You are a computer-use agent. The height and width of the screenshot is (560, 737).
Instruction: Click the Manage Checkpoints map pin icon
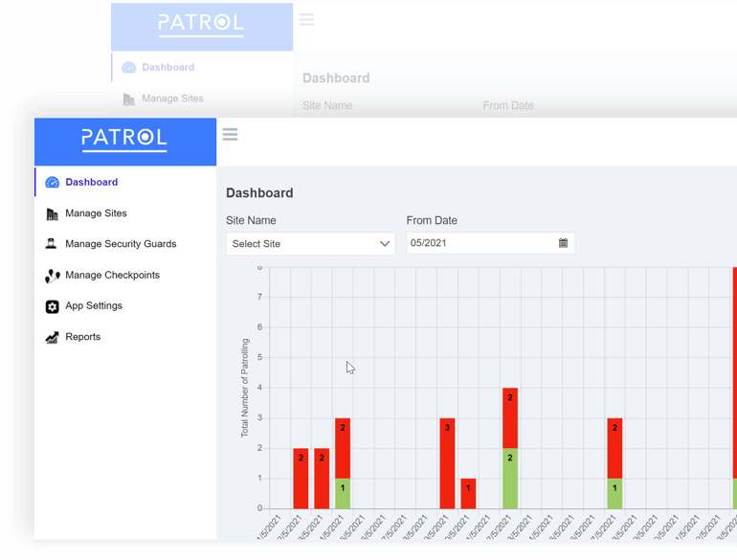[x=53, y=276]
